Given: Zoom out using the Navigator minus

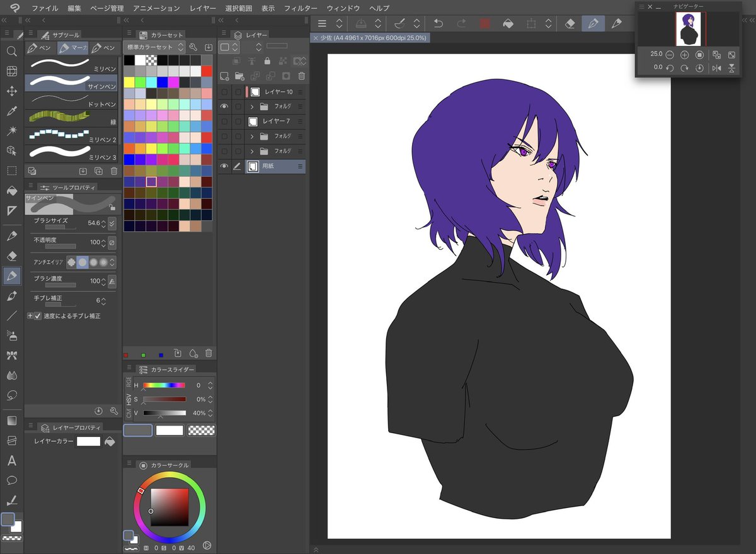Looking at the screenshot, I should pyautogui.click(x=670, y=55).
